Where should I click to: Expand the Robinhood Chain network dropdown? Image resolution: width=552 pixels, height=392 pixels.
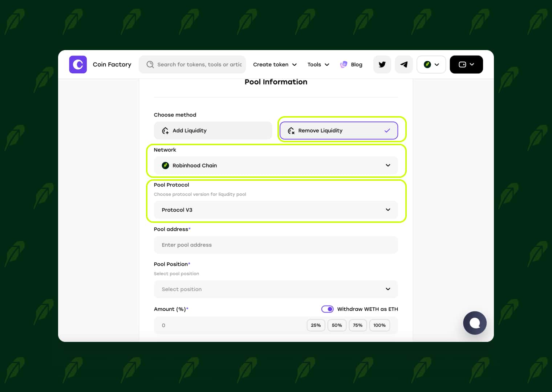[276, 166]
